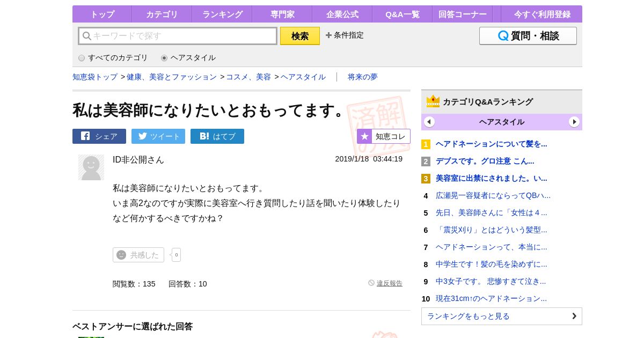Click the ヘアスタイル ranking category header
The image size is (644, 338).
tap(502, 122)
